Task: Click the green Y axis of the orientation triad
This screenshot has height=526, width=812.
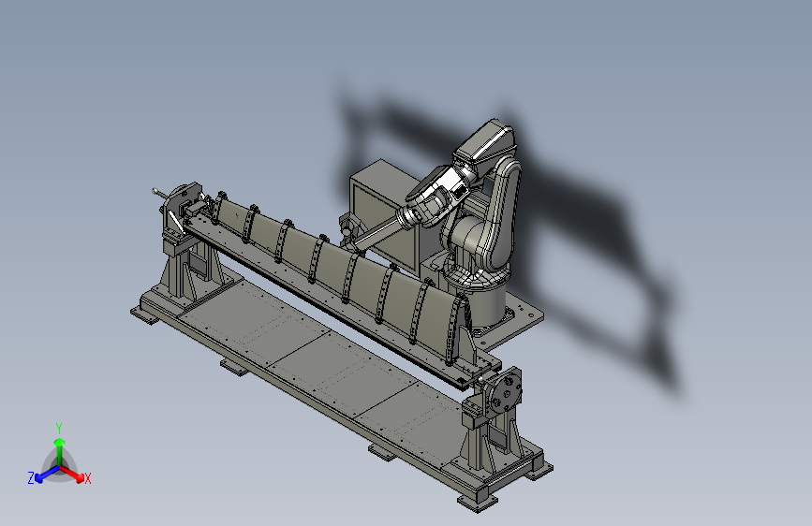Action: point(60,452)
